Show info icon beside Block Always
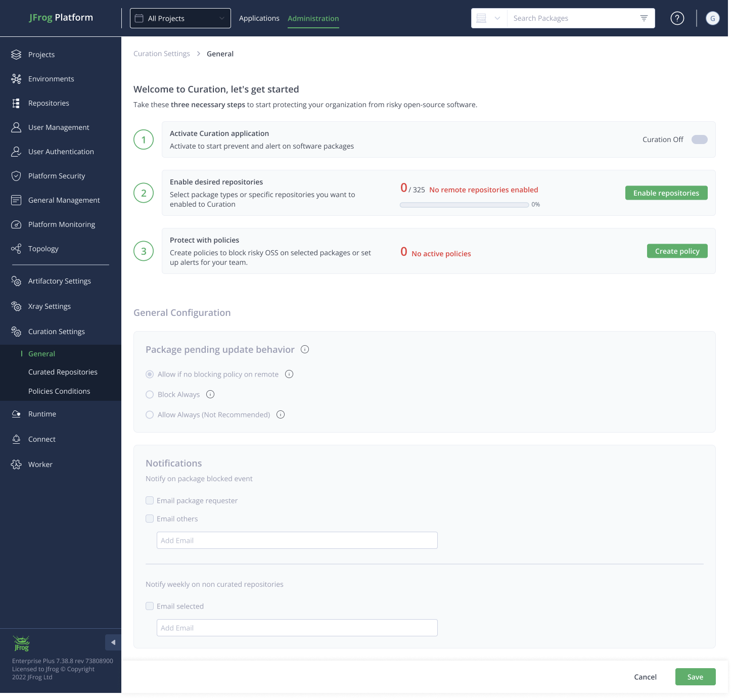The image size is (733, 700). click(210, 394)
